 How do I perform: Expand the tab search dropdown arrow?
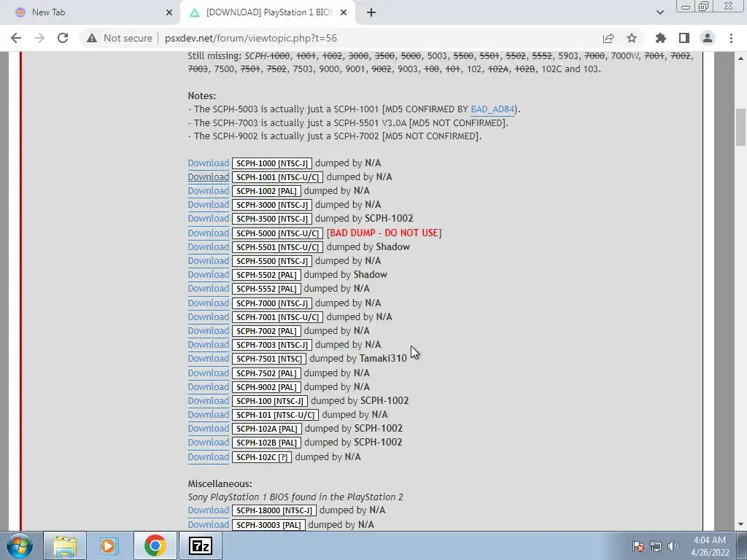pyautogui.click(x=659, y=12)
